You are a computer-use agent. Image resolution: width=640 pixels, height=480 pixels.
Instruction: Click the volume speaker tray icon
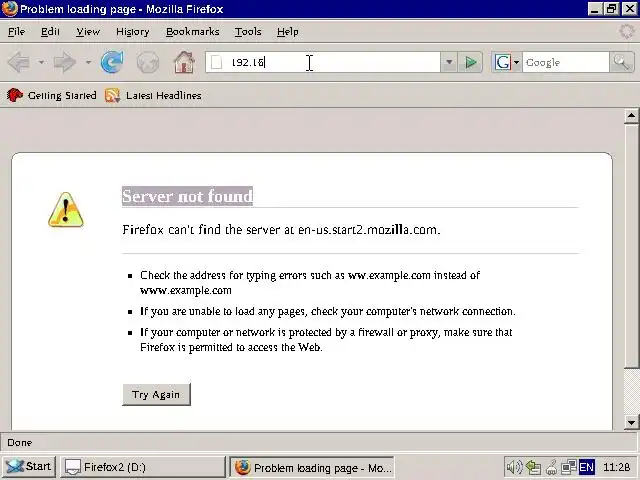(x=513, y=467)
